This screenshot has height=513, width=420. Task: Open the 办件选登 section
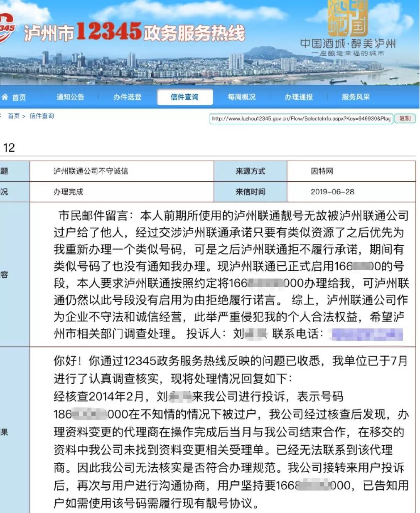[x=127, y=97]
